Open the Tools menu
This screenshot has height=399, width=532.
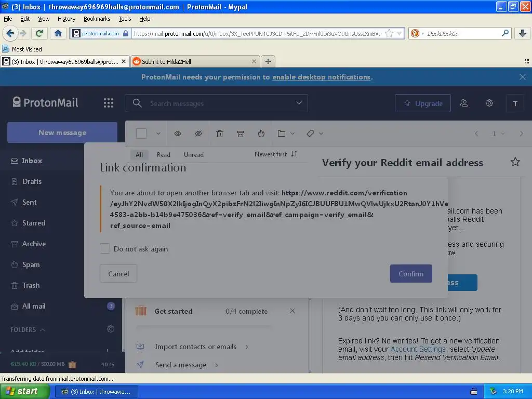click(125, 19)
